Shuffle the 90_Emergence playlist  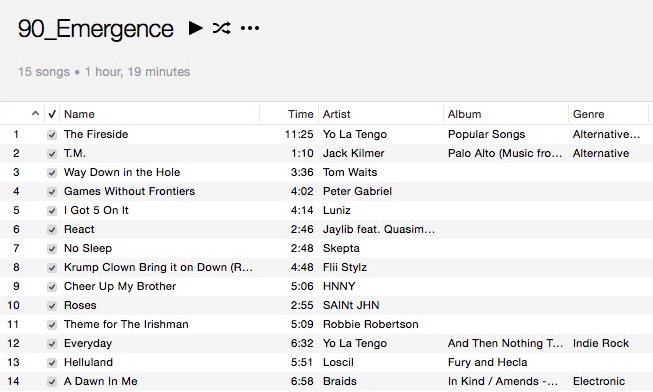221,28
